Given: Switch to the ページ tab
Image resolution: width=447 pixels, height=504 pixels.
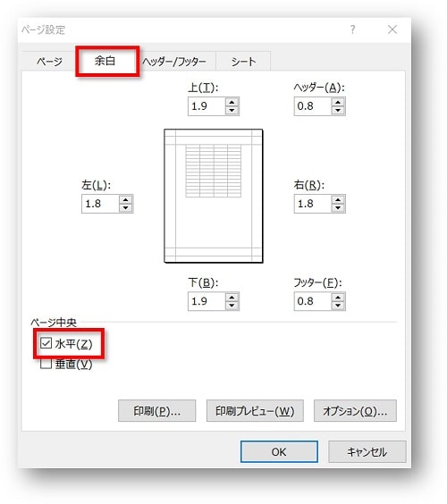Looking at the screenshot, I should pos(49,61).
